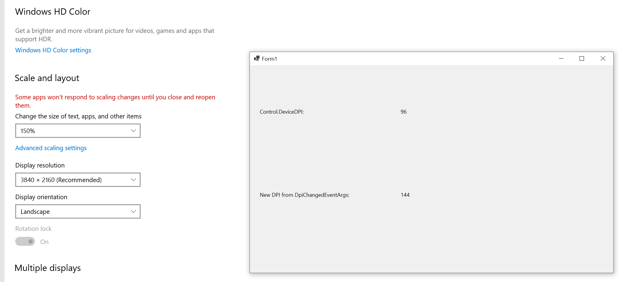Click the red scaling changes warning text

click(115, 101)
